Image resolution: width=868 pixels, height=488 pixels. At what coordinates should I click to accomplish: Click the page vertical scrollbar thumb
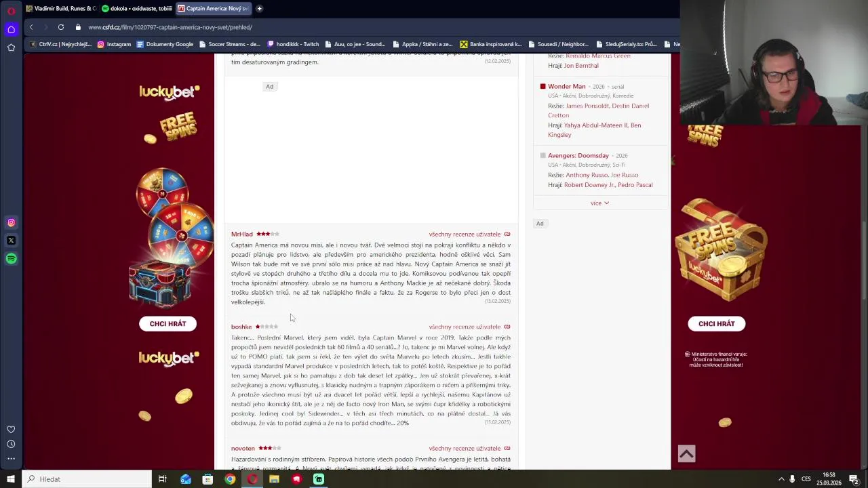864,261
